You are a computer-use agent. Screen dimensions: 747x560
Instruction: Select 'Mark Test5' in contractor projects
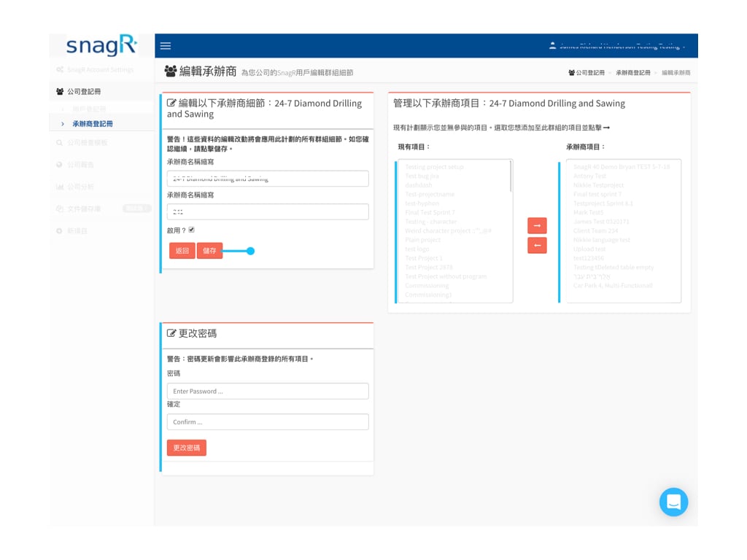[x=589, y=212]
